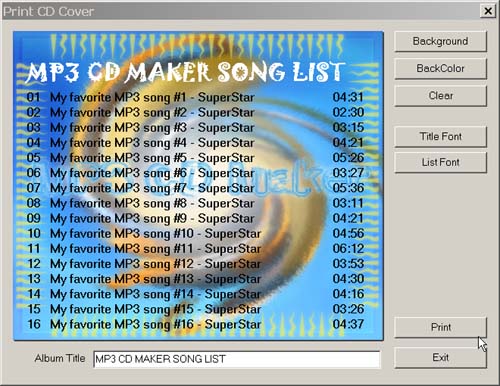Click the 04:56 duration value

point(348,233)
